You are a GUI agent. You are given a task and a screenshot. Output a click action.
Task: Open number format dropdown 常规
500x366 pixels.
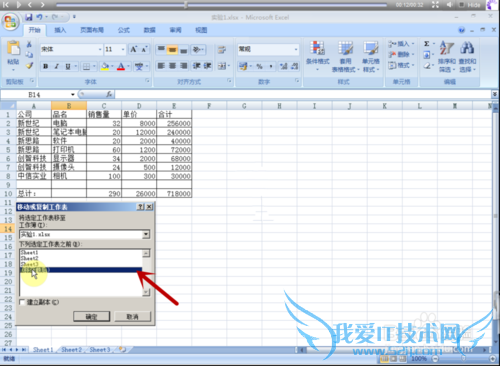pos(296,49)
